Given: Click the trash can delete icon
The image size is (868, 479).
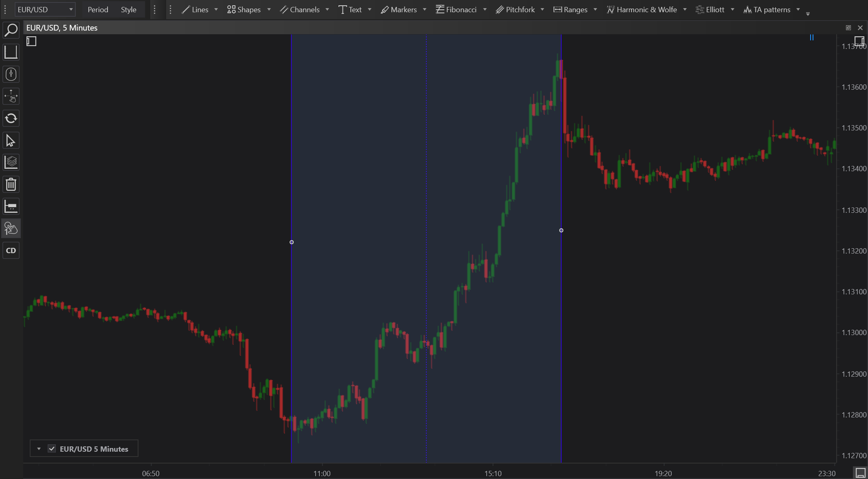Looking at the screenshot, I should [x=11, y=185].
